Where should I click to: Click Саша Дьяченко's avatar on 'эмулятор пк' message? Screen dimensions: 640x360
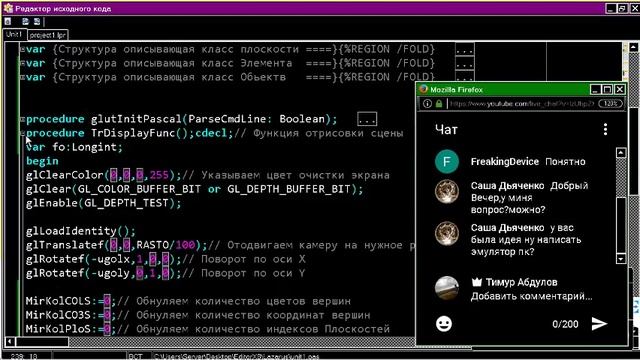click(x=447, y=233)
